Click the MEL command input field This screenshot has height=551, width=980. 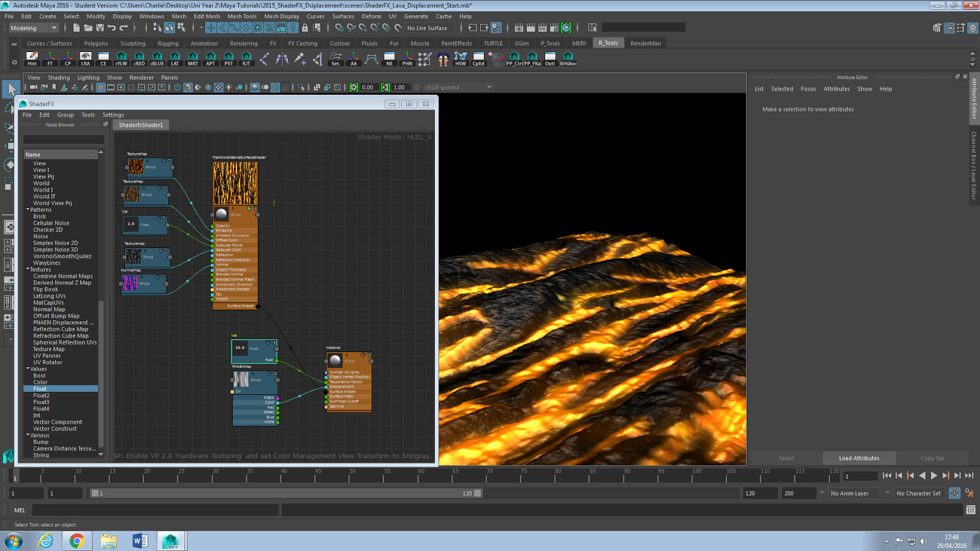(x=153, y=509)
